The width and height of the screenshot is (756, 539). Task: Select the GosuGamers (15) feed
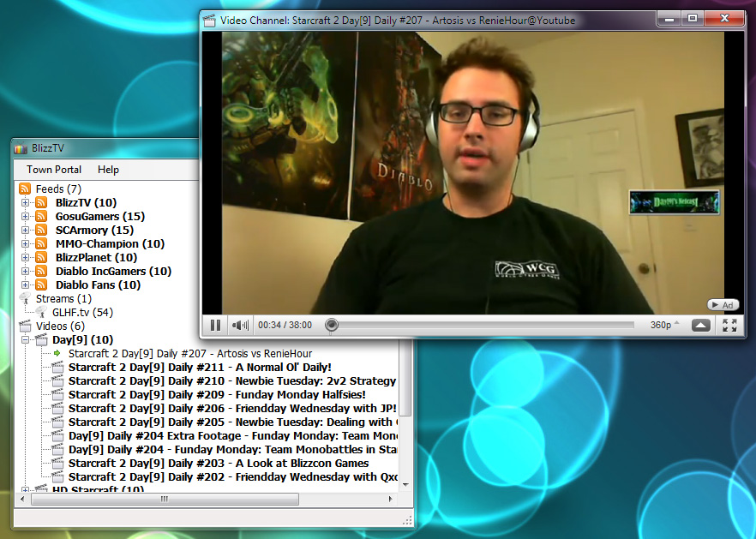[x=100, y=217]
